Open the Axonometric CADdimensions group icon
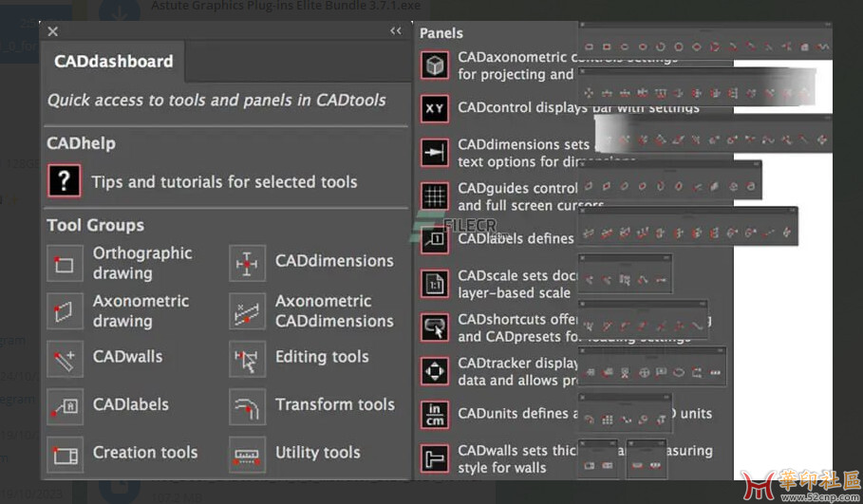 247,311
